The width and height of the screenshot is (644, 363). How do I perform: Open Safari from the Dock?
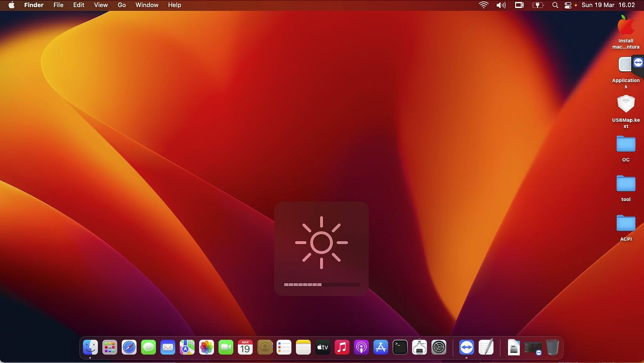129,347
